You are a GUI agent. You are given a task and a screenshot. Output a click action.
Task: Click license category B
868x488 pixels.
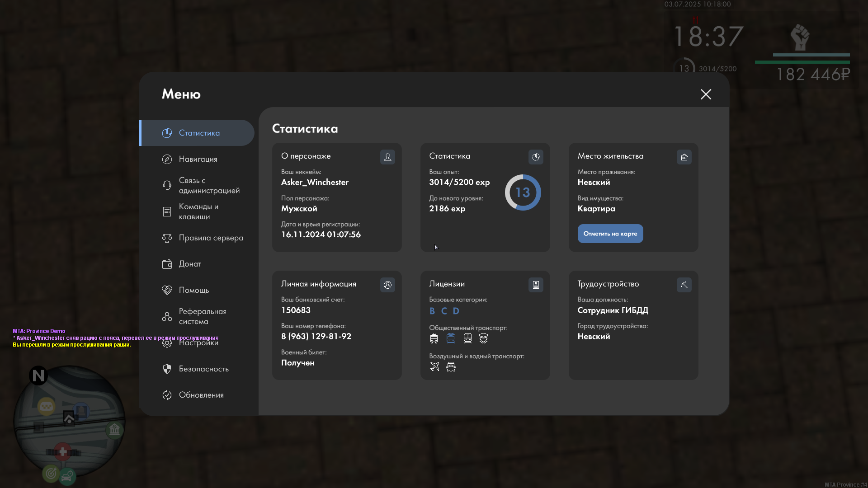(432, 311)
